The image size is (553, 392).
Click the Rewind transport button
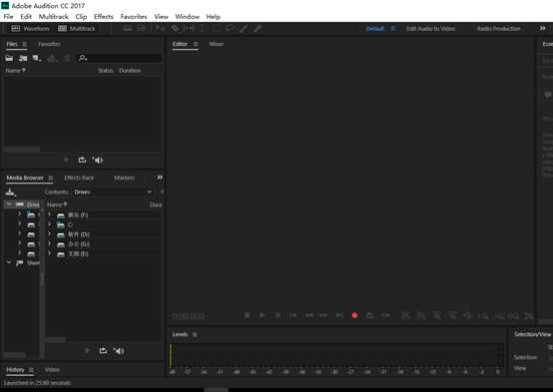(x=309, y=315)
